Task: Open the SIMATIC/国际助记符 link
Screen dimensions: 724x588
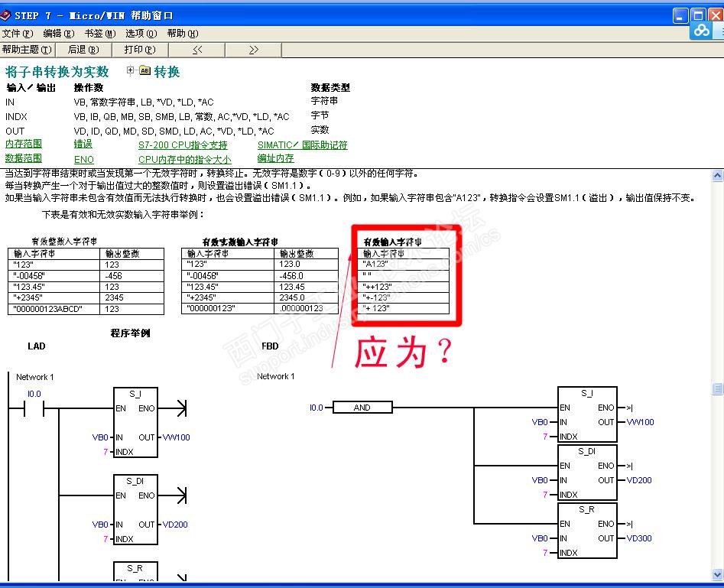Action: point(303,145)
